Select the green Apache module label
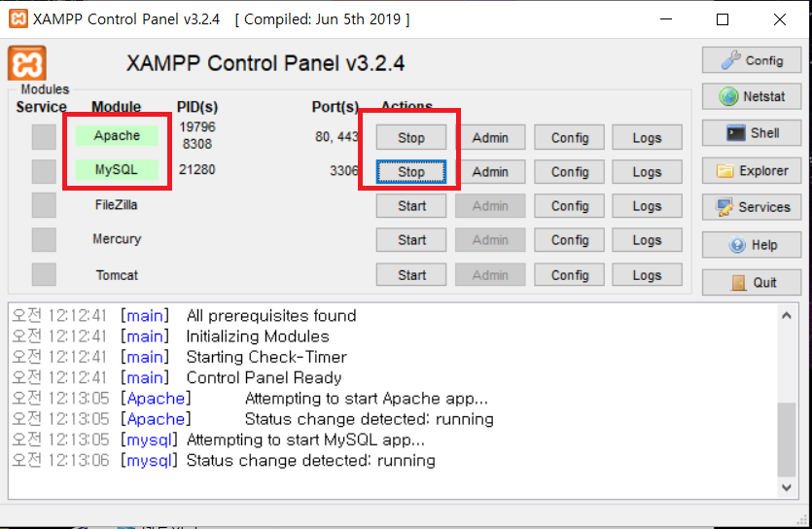The width and height of the screenshot is (812, 529). [117, 135]
